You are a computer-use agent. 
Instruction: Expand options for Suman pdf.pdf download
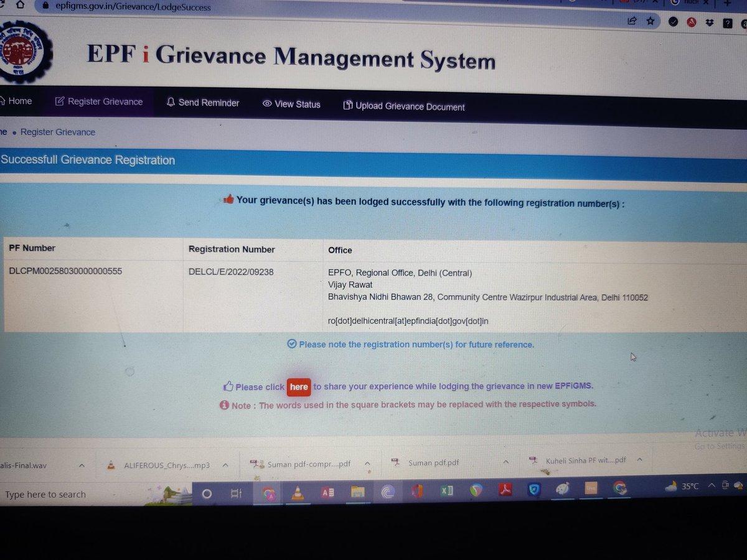point(506,462)
